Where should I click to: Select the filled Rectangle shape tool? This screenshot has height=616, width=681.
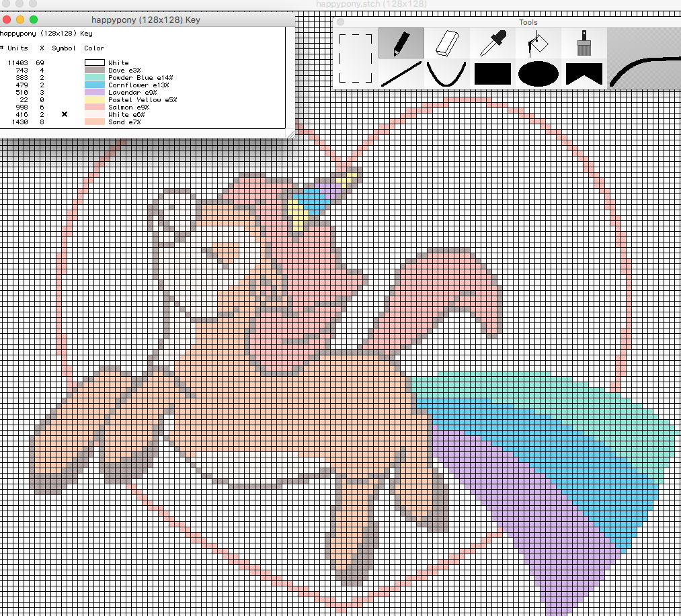[x=493, y=74]
